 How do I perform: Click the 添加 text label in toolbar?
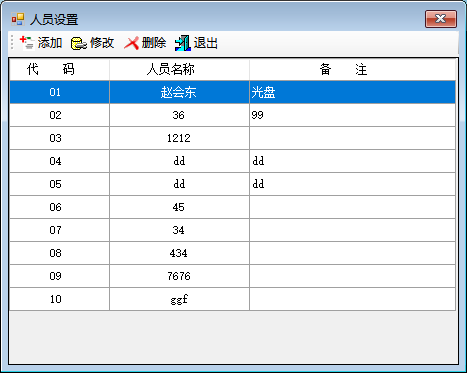[x=50, y=43]
